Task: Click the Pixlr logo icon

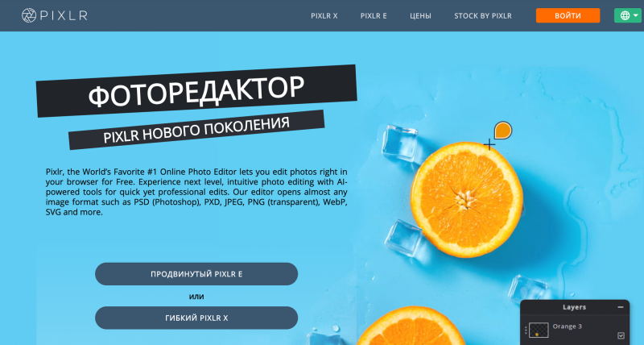Action: pyautogui.click(x=29, y=15)
